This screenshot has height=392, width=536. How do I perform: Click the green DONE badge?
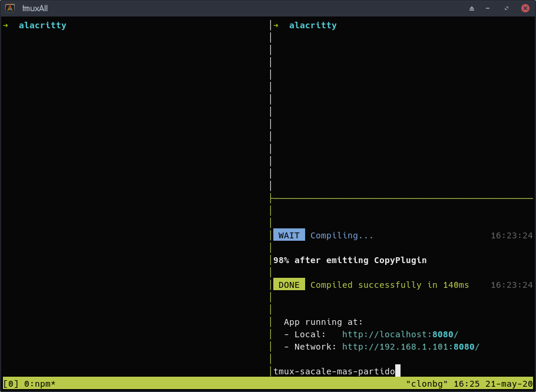(x=289, y=285)
